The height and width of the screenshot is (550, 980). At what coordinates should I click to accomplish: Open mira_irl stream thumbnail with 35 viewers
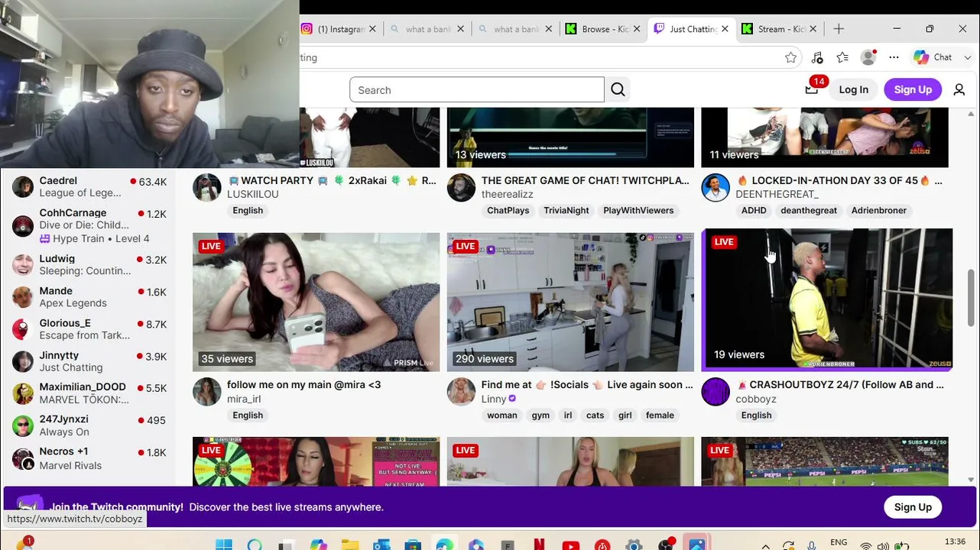pyautogui.click(x=316, y=302)
